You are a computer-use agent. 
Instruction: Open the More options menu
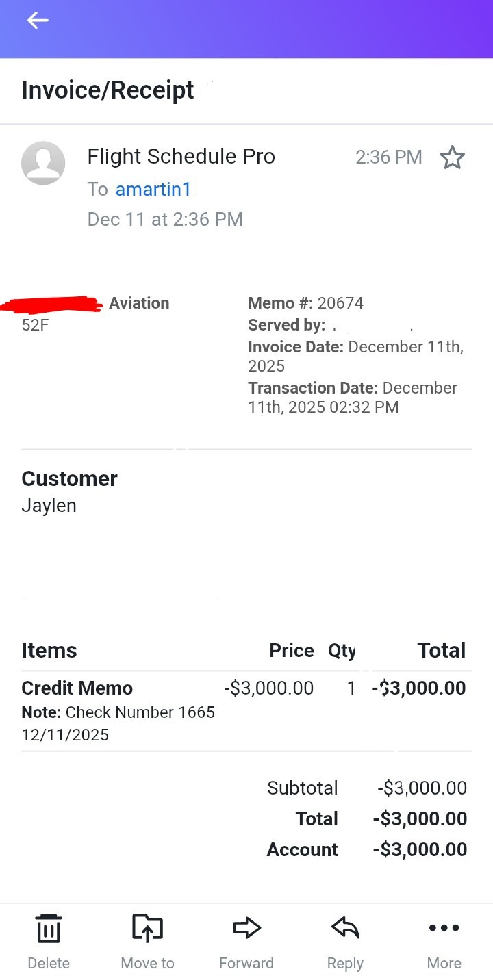click(444, 929)
